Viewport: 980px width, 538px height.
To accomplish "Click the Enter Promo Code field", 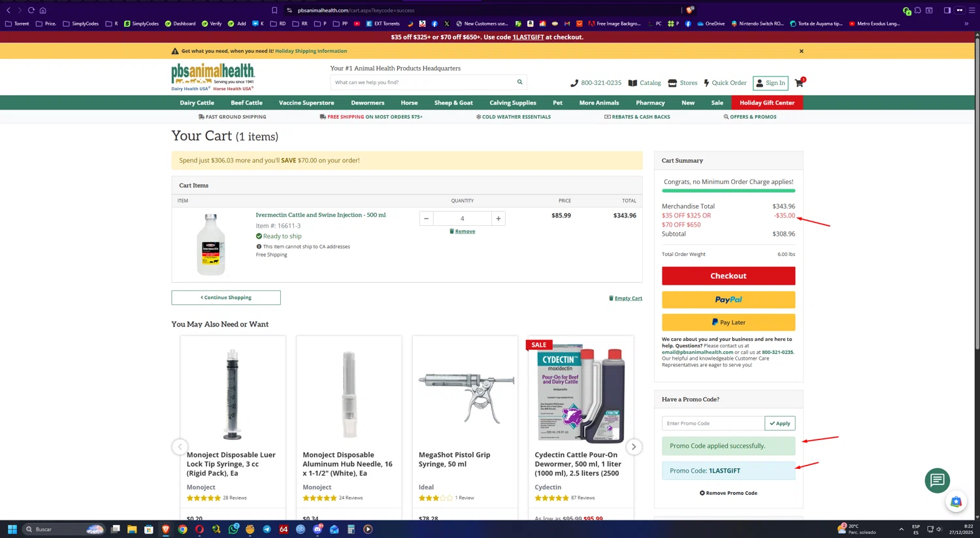I will [x=713, y=424].
